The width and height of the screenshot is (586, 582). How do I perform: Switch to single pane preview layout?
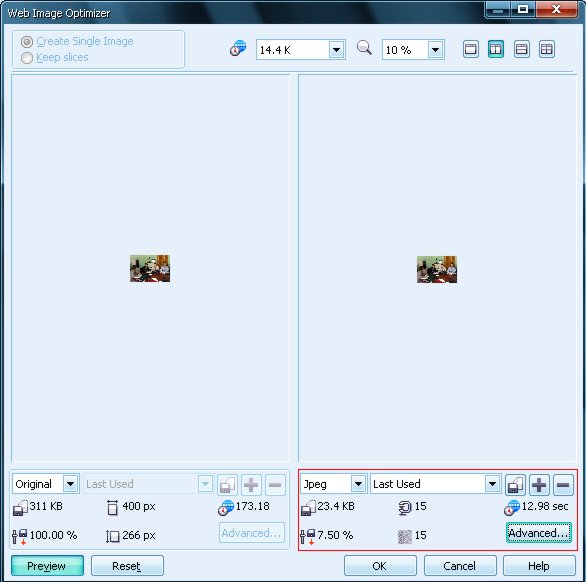(x=470, y=49)
